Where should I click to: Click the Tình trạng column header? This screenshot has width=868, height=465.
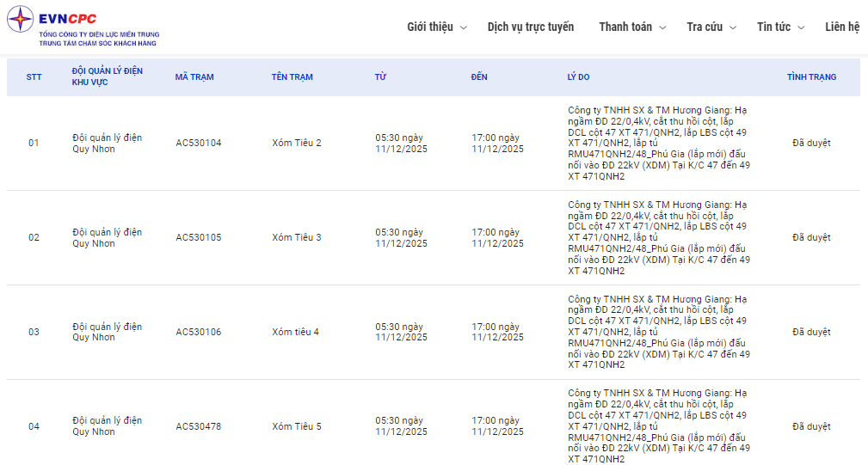click(x=811, y=77)
